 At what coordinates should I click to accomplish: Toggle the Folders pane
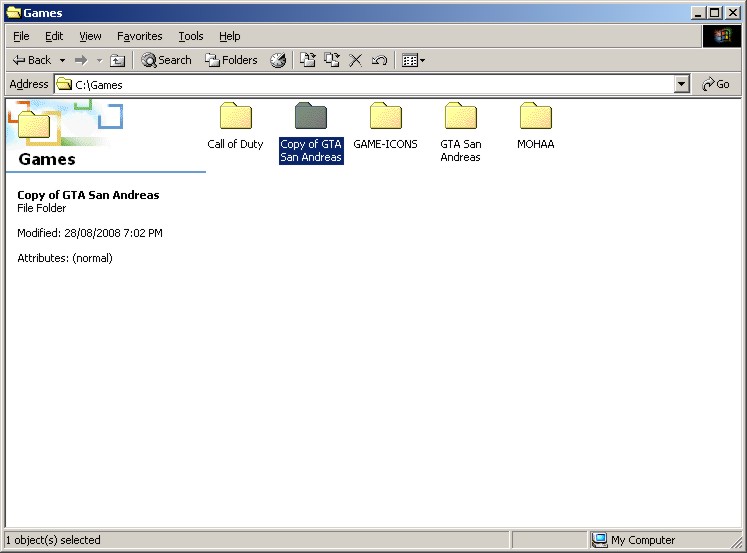pos(231,60)
